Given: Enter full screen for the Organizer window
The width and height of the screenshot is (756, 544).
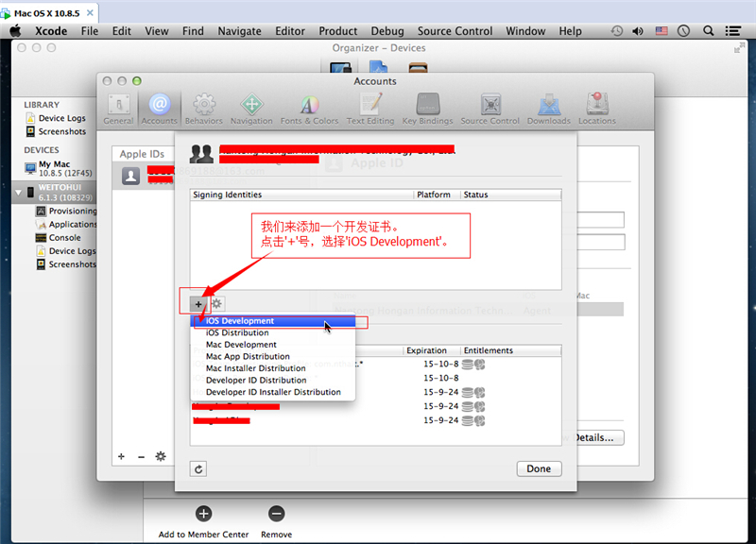Looking at the screenshot, I should pos(739,48).
